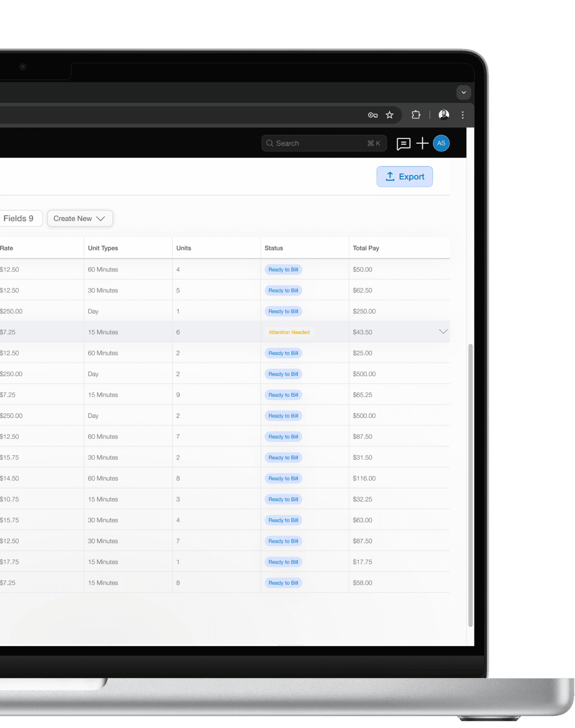Bookmark the page with the star icon
This screenshot has width=575, height=728.
(390, 115)
